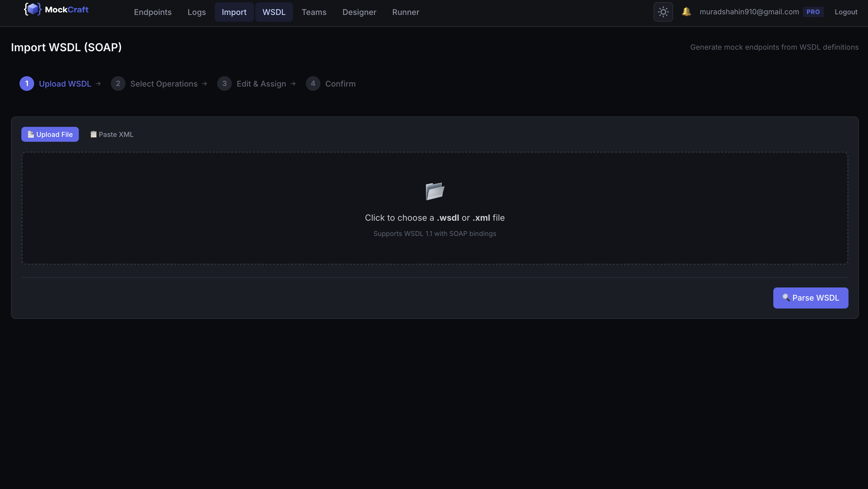Toggle the light theme sun icon
Viewport: 868px width, 489px height.
(x=663, y=12)
